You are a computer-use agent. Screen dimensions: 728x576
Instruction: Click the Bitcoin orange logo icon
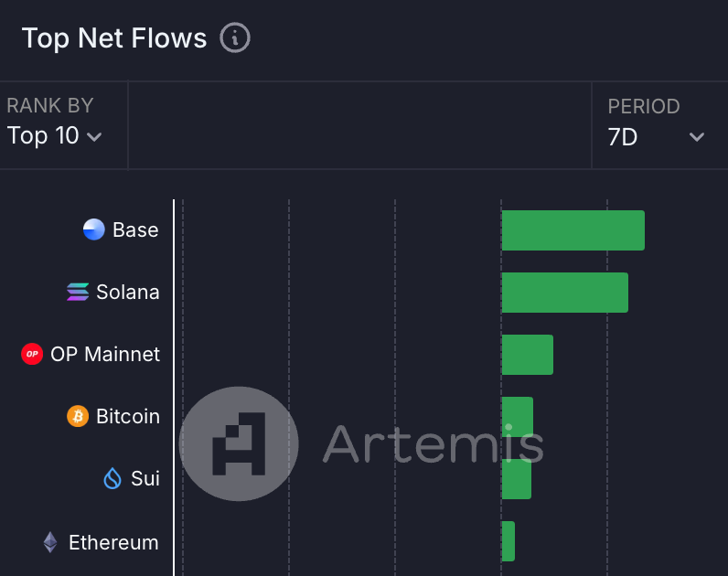coord(78,416)
